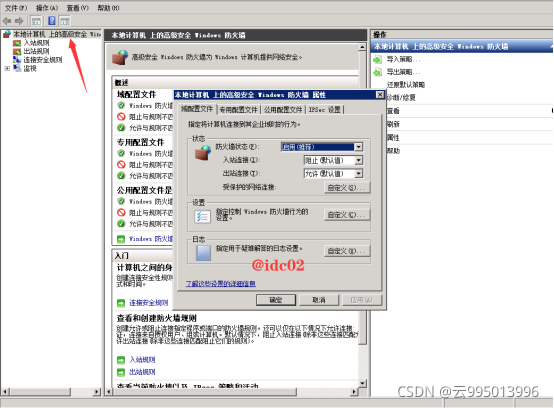The image size is (554, 408).
Task: Switch to the IPSec 设置 tab
Action: pos(324,110)
